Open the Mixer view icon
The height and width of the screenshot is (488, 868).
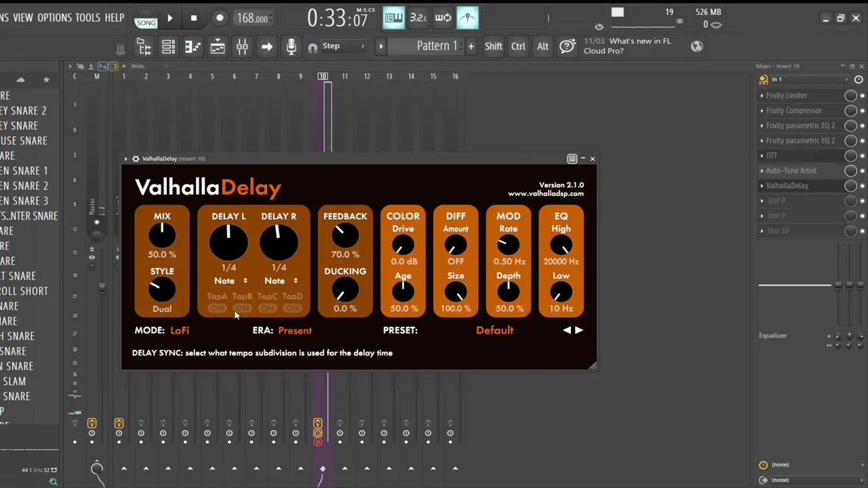[x=242, y=46]
